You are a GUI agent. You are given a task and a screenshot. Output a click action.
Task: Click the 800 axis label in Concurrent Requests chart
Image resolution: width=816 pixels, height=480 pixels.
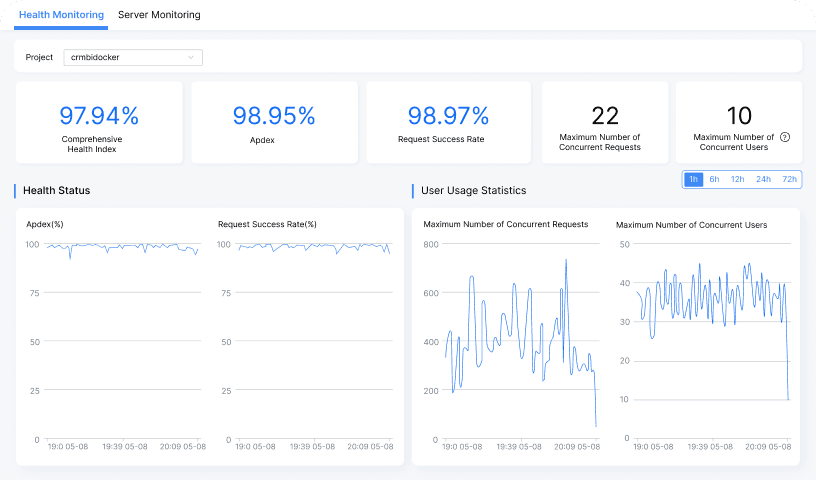[x=431, y=244]
